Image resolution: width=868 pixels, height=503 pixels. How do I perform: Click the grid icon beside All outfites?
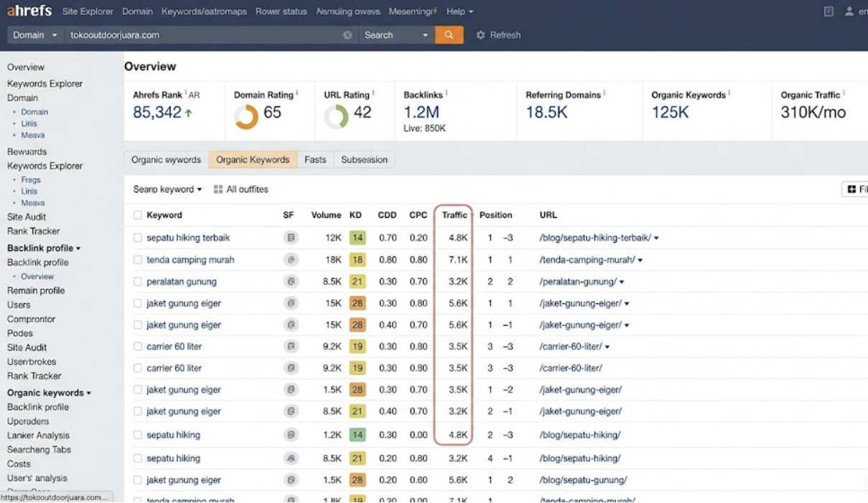(x=218, y=189)
